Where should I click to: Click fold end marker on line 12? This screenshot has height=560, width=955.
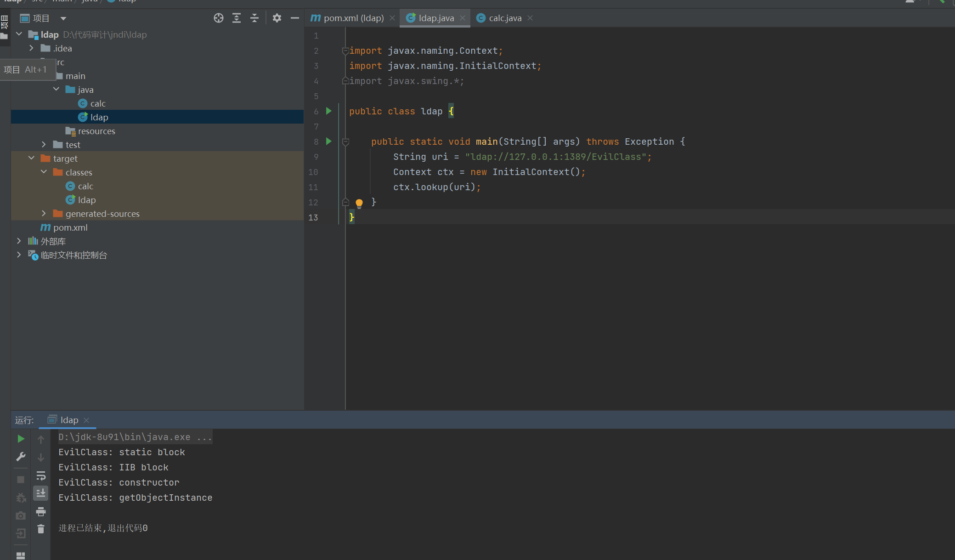[345, 202]
